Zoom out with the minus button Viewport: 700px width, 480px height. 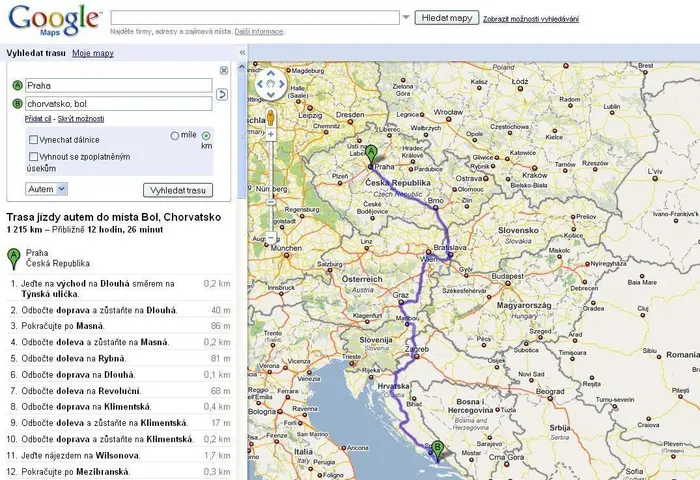(x=271, y=238)
